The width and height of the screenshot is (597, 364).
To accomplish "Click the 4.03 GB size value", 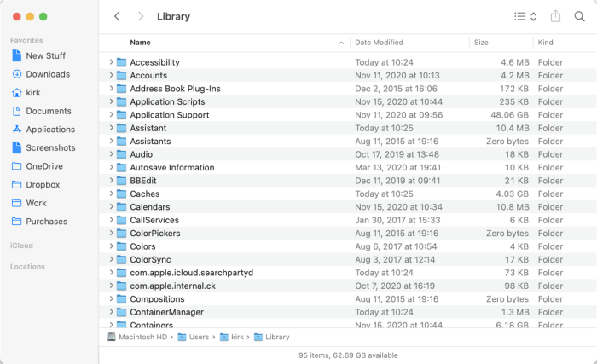I will click(x=512, y=194).
